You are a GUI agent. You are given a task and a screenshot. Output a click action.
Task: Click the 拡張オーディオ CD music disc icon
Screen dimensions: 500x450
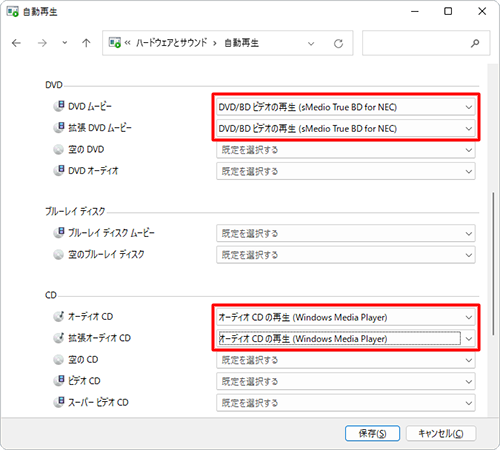[59, 338]
